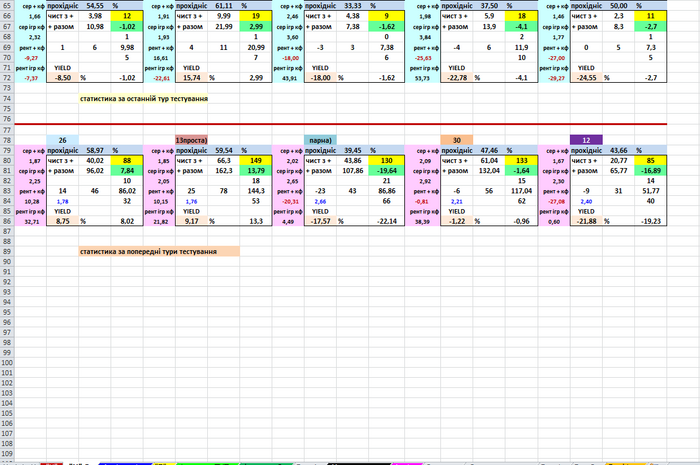Click the blue value '2,66'
Image resolution: width=700 pixels, height=465 pixels.
[x=320, y=201]
